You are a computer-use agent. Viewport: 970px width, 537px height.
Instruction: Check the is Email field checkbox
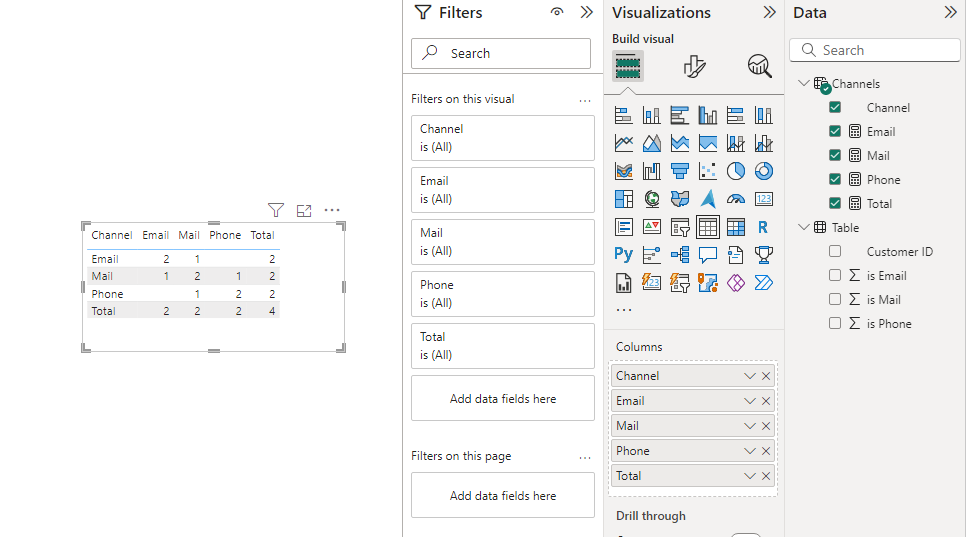tap(835, 275)
